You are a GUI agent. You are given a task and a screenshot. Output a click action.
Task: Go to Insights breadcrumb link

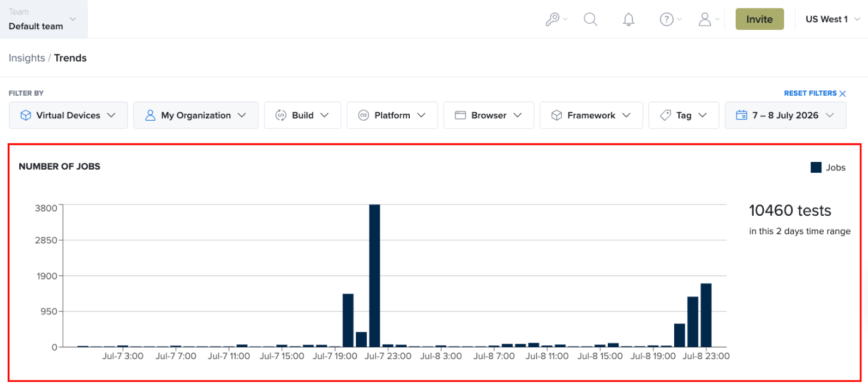click(27, 58)
